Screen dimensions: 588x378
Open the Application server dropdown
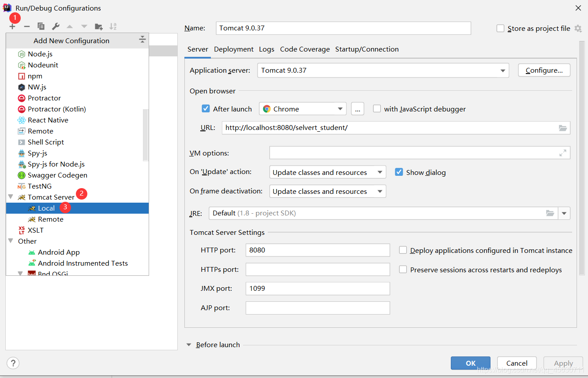click(x=503, y=70)
